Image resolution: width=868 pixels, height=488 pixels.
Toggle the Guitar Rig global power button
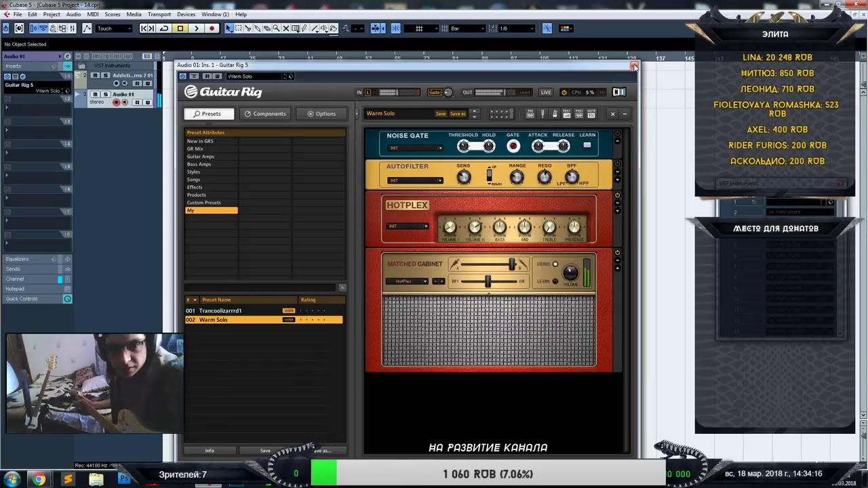(x=564, y=92)
